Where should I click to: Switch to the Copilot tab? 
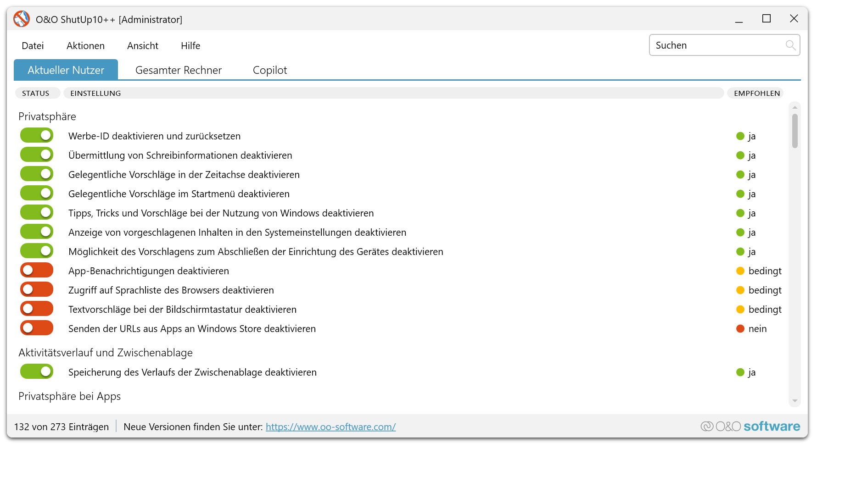click(269, 70)
